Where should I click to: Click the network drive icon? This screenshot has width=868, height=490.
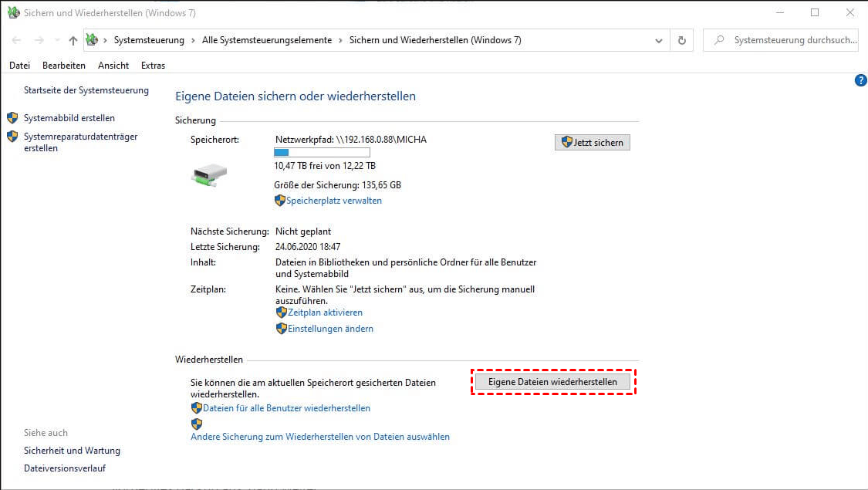point(209,174)
